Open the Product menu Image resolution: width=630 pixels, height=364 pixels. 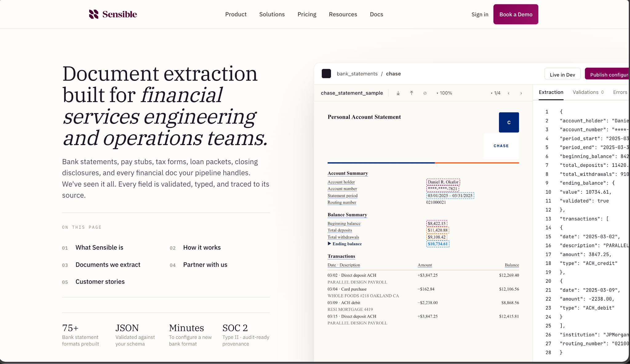(x=236, y=14)
